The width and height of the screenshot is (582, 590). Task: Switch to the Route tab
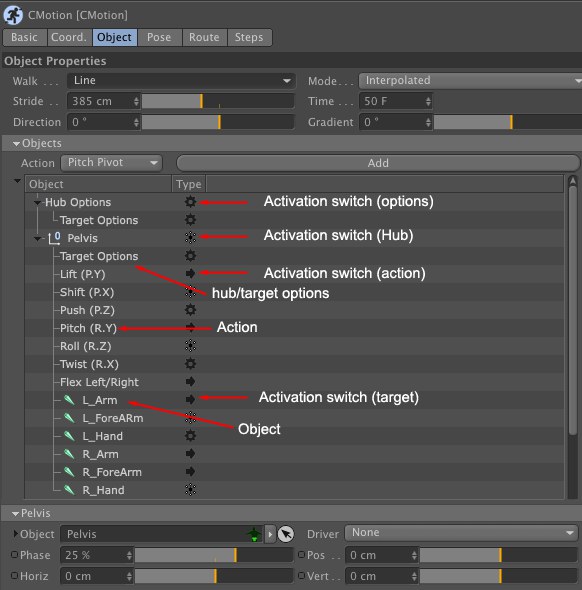pos(204,37)
